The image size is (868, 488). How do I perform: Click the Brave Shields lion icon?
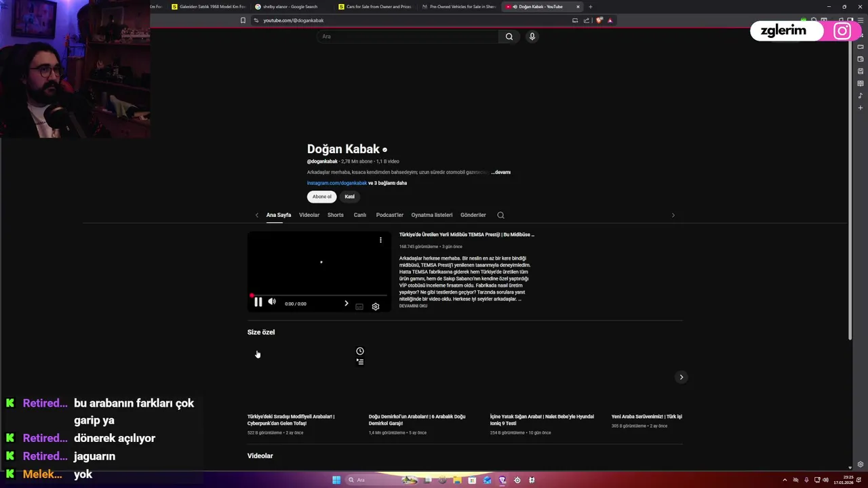599,20
